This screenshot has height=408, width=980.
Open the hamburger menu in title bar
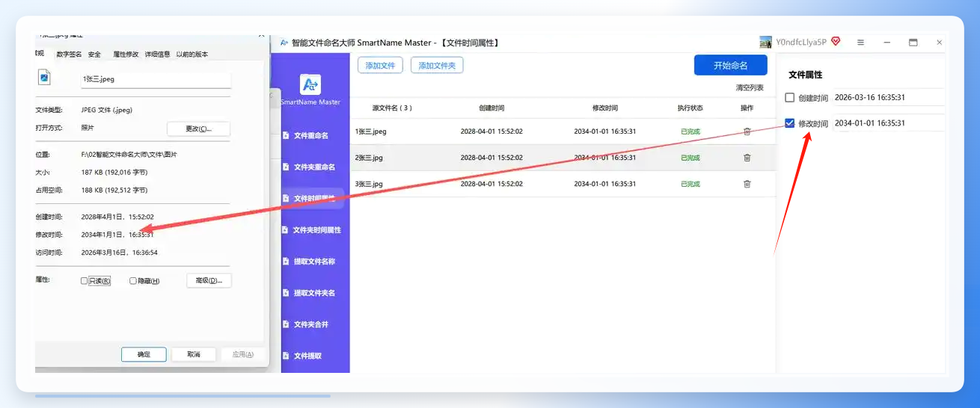click(860, 43)
